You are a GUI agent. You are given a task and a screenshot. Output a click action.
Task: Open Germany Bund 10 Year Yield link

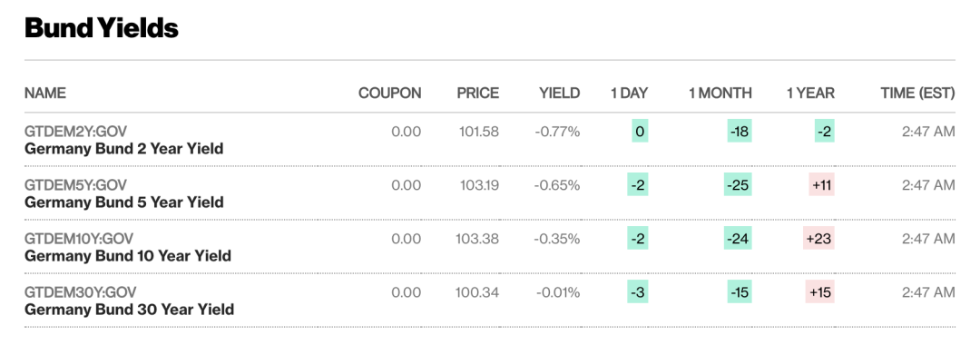coord(128,256)
